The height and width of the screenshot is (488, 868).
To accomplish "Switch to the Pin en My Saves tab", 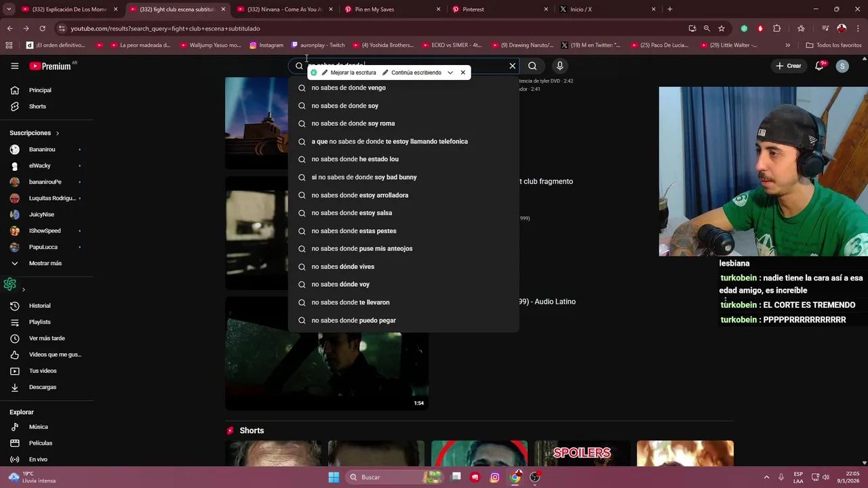I will pyautogui.click(x=393, y=9).
